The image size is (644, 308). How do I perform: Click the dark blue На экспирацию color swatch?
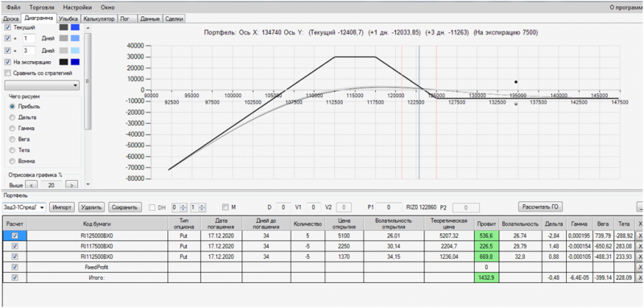75,62
